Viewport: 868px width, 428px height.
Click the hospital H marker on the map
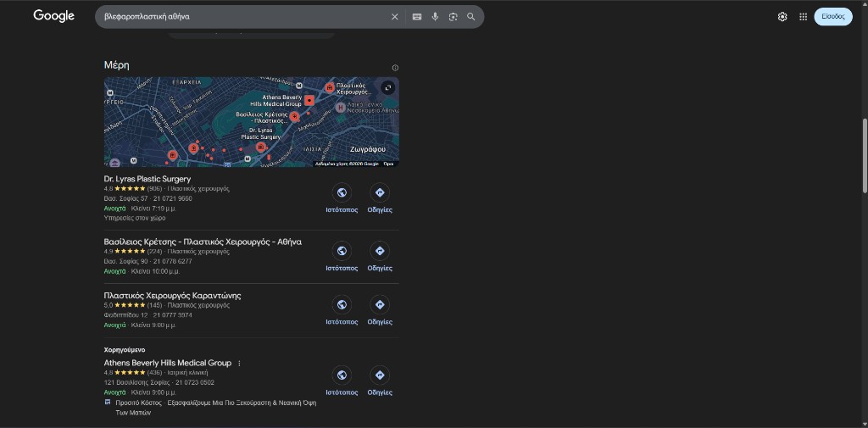(341, 107)
